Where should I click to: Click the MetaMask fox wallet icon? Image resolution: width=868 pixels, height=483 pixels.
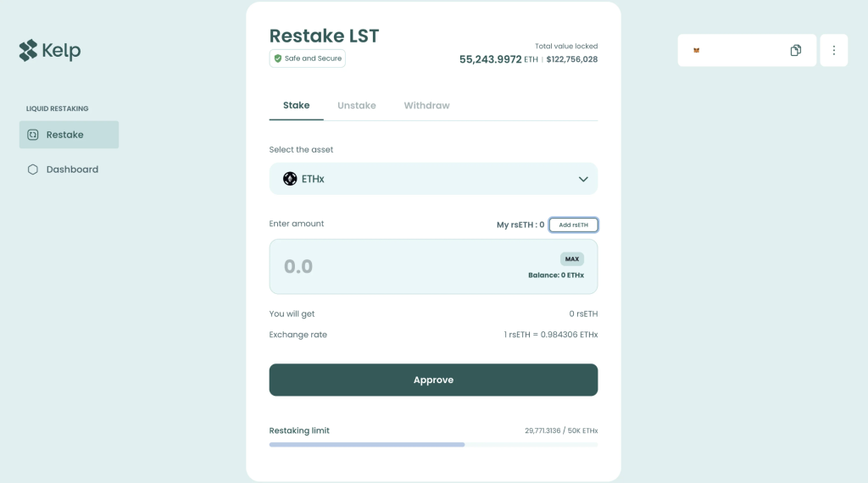697,50
